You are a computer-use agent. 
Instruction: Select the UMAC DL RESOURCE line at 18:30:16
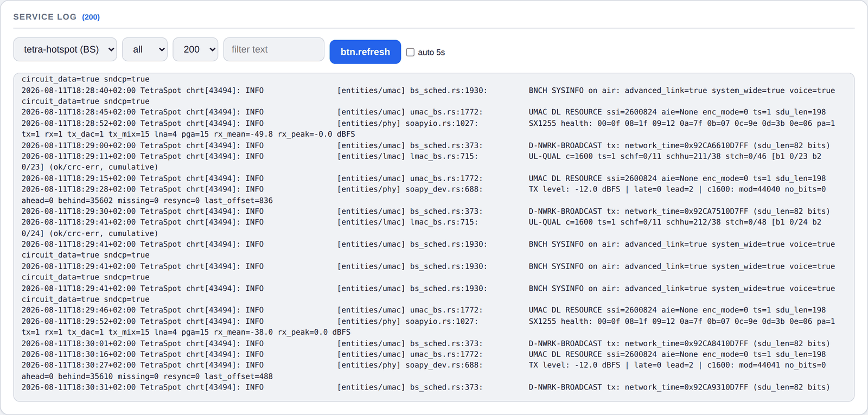[424, 354]
